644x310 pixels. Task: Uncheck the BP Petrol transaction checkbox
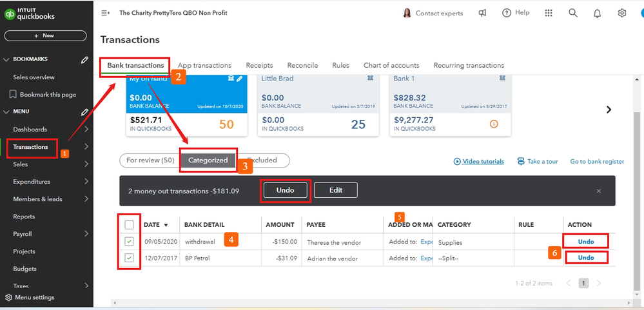coord(130,258)
